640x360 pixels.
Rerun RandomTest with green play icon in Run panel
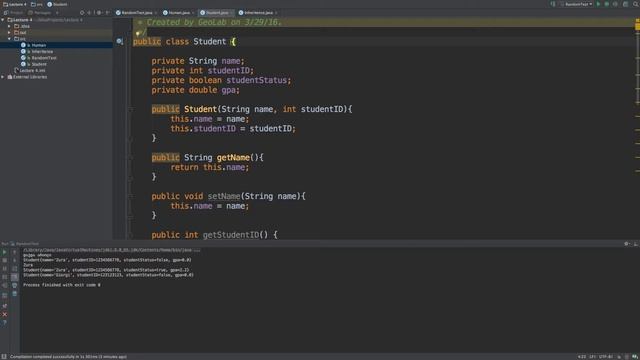click(4, 252)
